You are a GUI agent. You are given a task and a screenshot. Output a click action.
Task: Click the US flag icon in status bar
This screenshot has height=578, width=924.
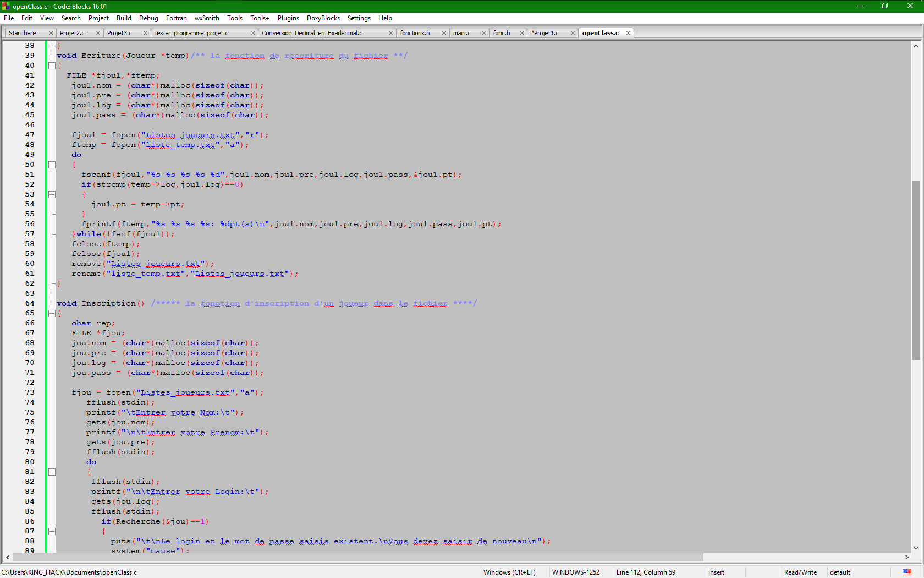coord(906,572)
